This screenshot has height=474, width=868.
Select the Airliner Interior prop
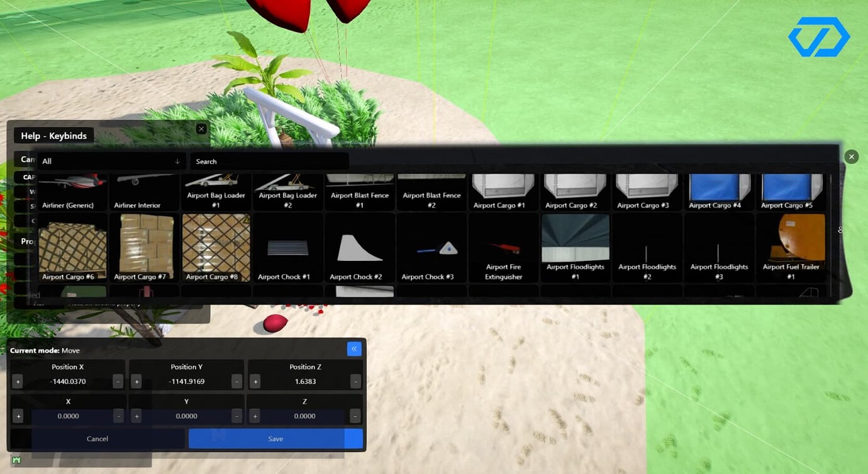(144, 191)
